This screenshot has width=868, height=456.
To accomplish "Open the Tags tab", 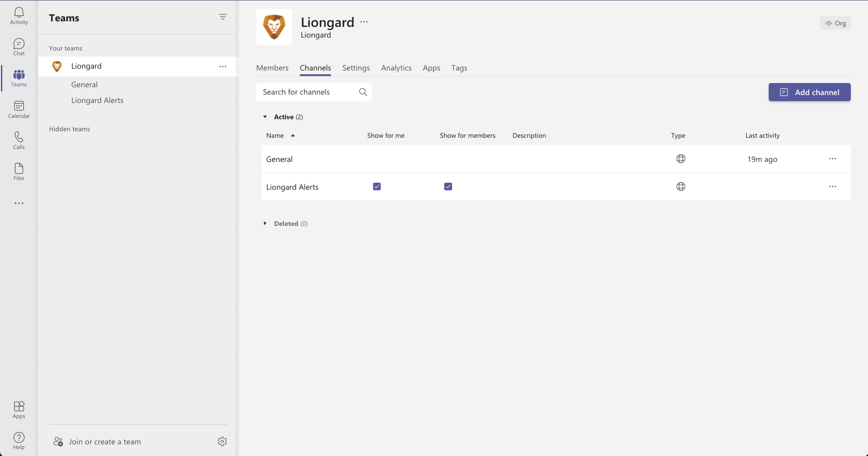I will pos(459,68).
